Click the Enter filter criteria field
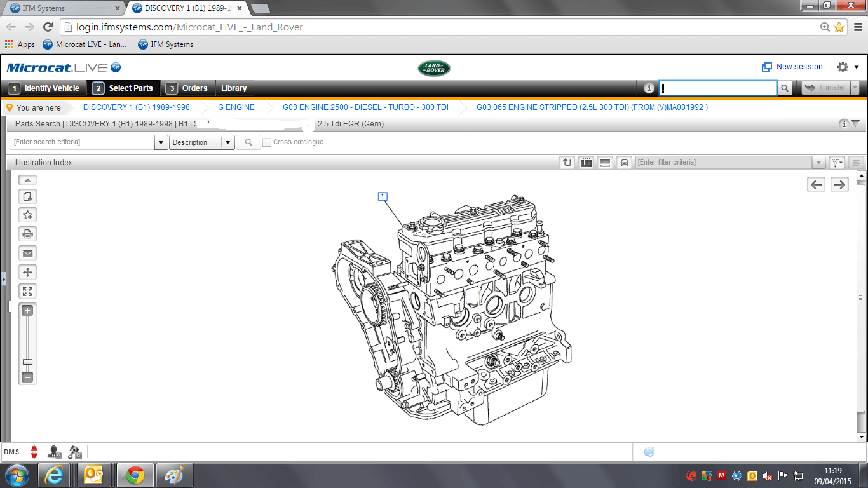Screen dimensions: 868x488 724,163
